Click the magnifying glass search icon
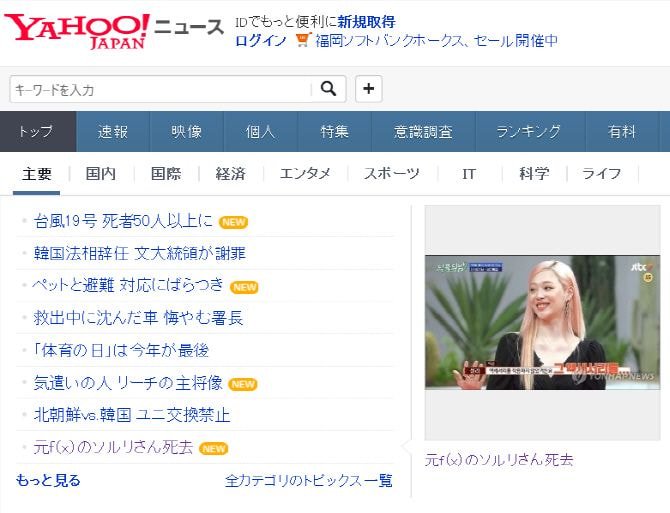 coord(328,89)
